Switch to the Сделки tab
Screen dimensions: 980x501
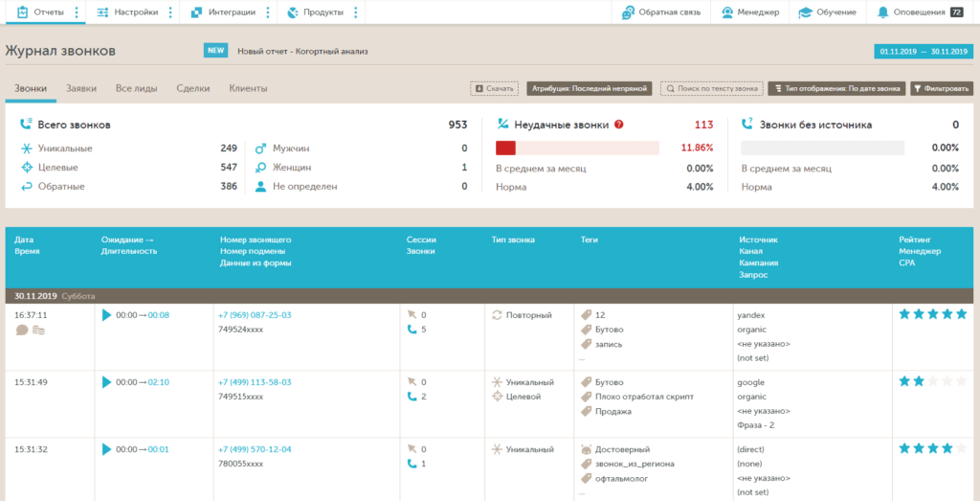click(x=193, y=88)
